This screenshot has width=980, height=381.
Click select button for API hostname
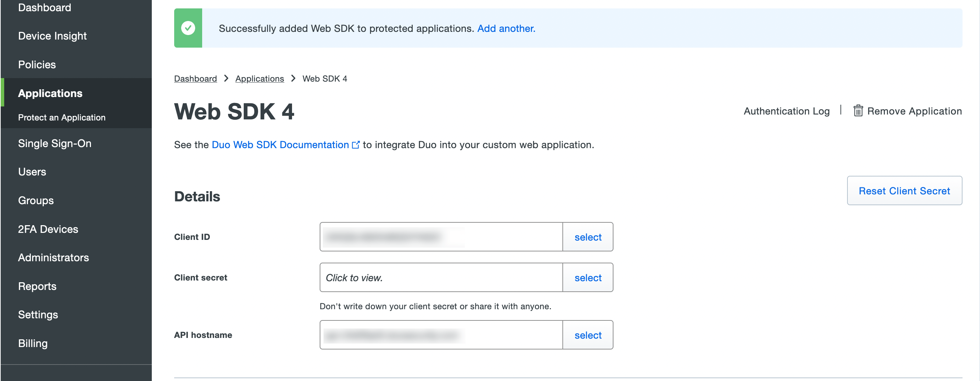tap(588, 335)
